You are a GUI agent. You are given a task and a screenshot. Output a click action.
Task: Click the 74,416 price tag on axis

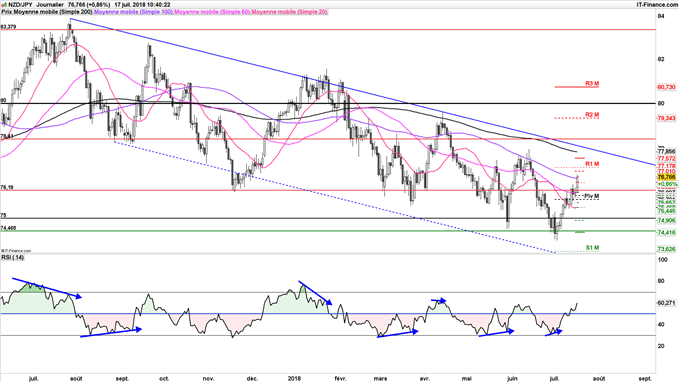click(666, 233)
